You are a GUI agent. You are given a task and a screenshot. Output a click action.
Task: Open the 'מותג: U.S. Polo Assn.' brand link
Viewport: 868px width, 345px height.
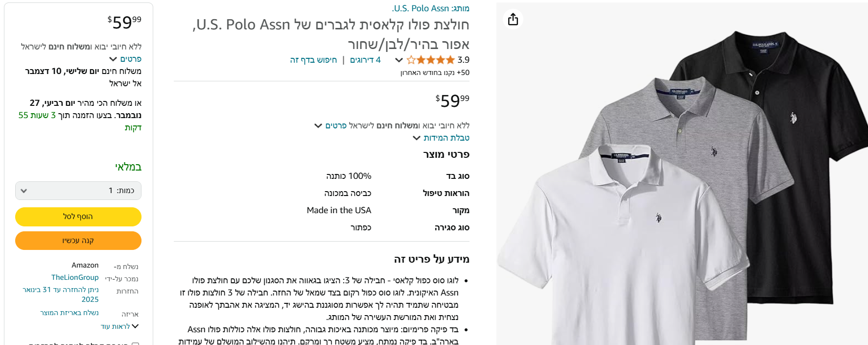coord(431,8)
